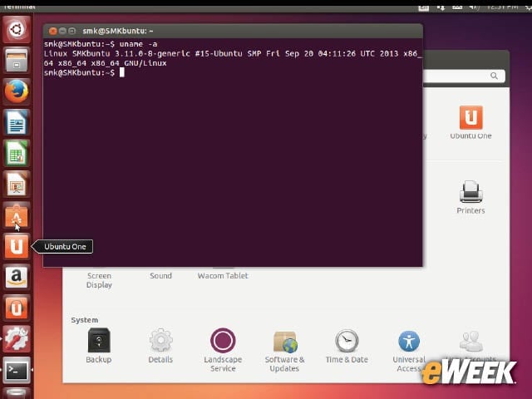
Task: Open Wacom Tablet settings label
Action: click(223, 276)
